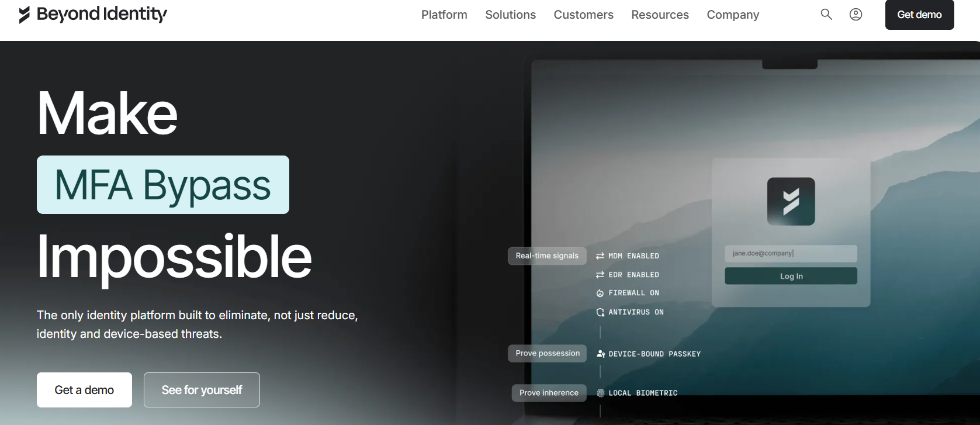This screenshot has width=980, height=425.
Task: Click the Device-Bound Passkey icon
Action: pos(600,354)
